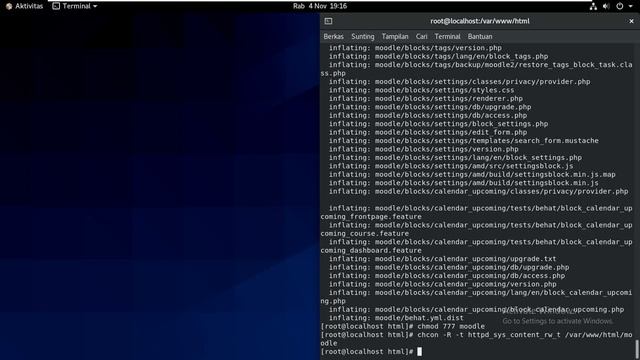Expand the system menu arrow
Screen dimensions: 640x360
[x=630, y=6]
